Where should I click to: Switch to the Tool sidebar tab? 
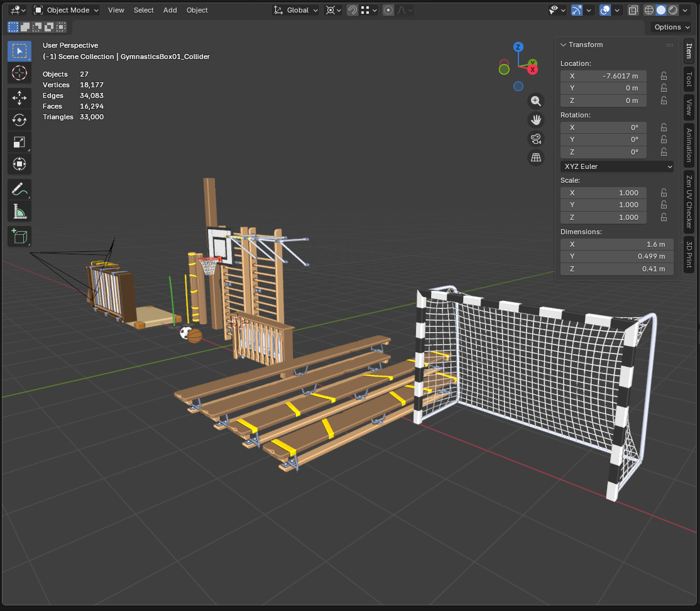(689, 78)
